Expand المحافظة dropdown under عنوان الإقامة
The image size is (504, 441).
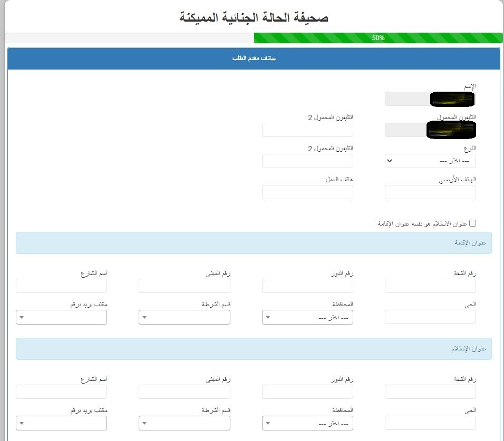click(307, 317)
